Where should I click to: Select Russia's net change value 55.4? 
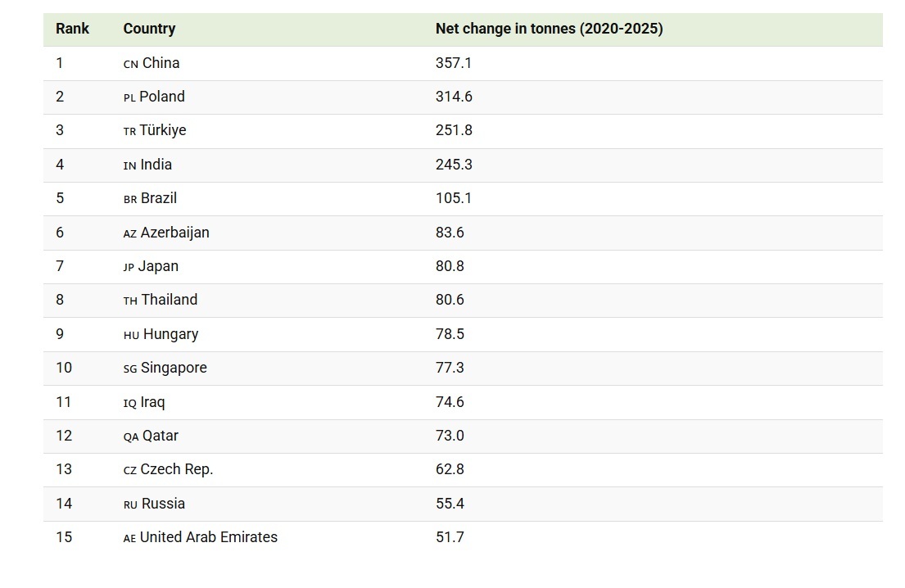(450, 504)
